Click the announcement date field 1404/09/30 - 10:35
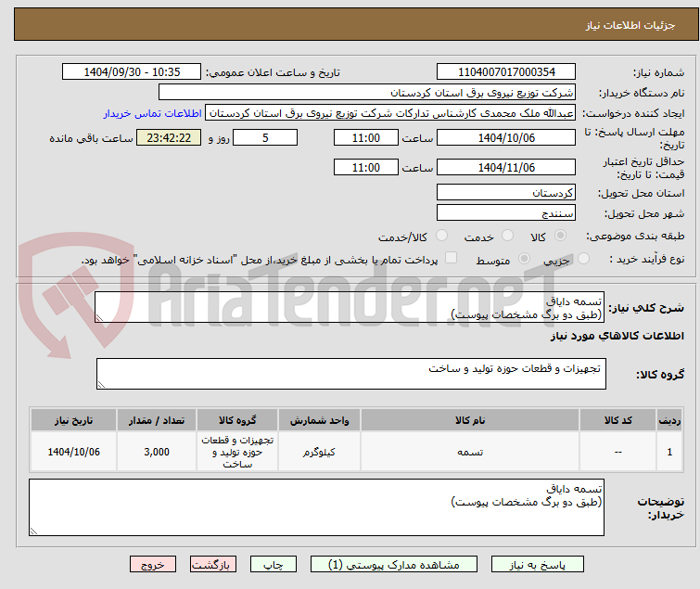The image size is (700, 589). [132, 72]
